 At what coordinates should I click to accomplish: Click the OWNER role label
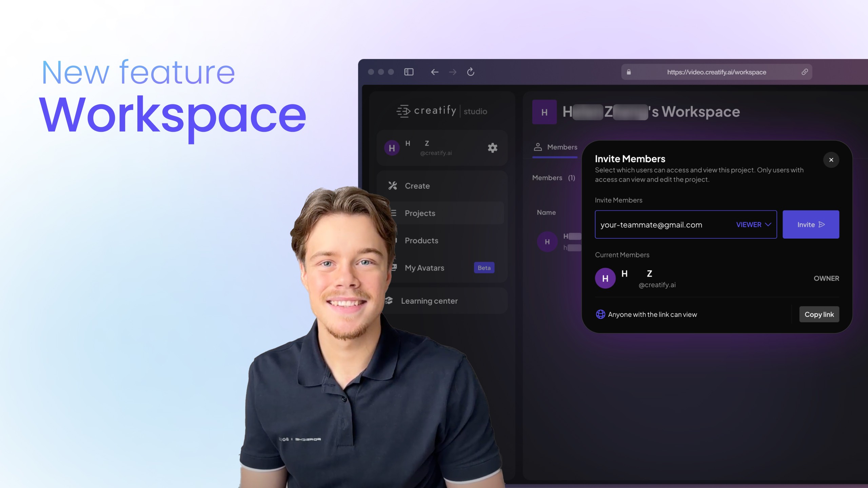point(826,278)
